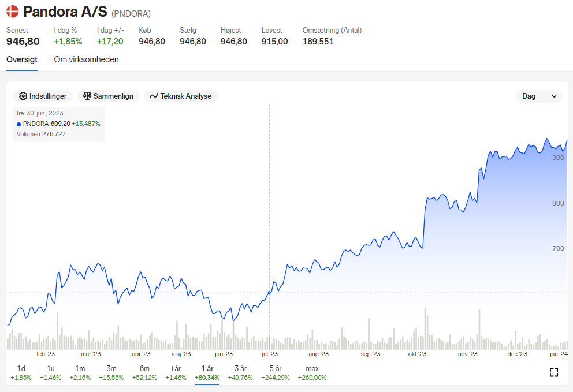Click the Danish flag icon beside Pandora A/S
The image size is (573, 392).
coord(13,12)
